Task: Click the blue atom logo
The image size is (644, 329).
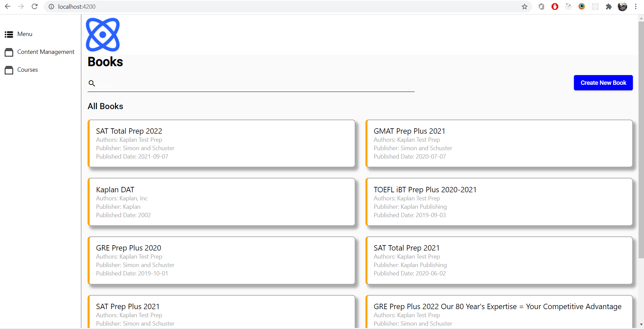Action: tap(103, 35)
